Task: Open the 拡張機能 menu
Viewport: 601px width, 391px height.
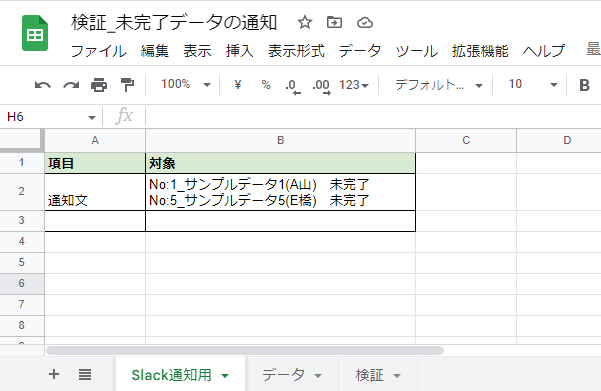Action: tap(480, 51)
